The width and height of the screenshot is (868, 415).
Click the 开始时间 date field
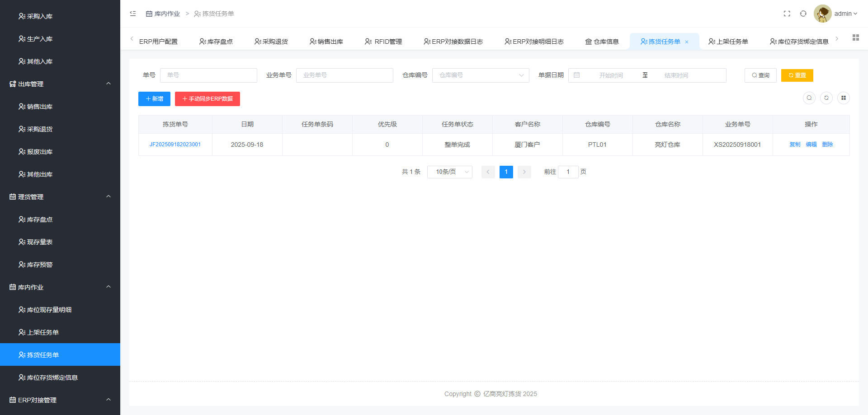coord(611,75)
